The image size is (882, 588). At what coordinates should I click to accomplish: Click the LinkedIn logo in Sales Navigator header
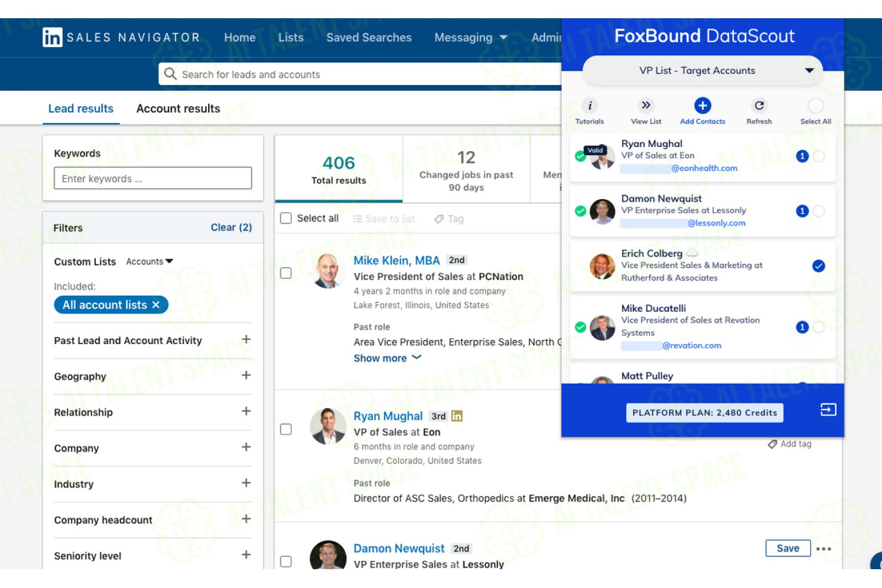pos(52,38)
